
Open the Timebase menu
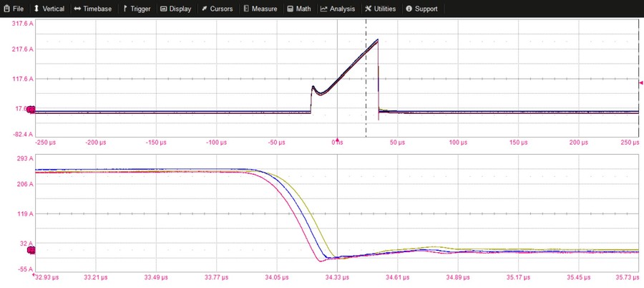point(93,9)
